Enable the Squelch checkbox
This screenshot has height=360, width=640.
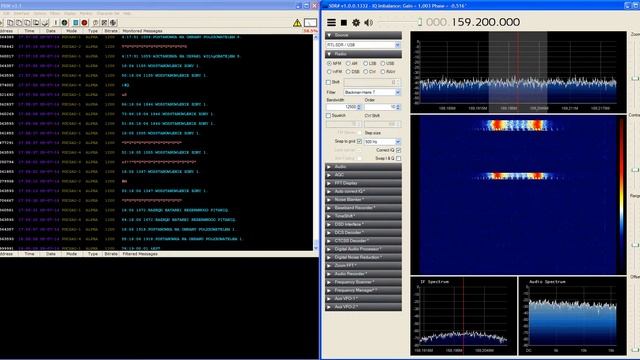(x=329, y=116)
